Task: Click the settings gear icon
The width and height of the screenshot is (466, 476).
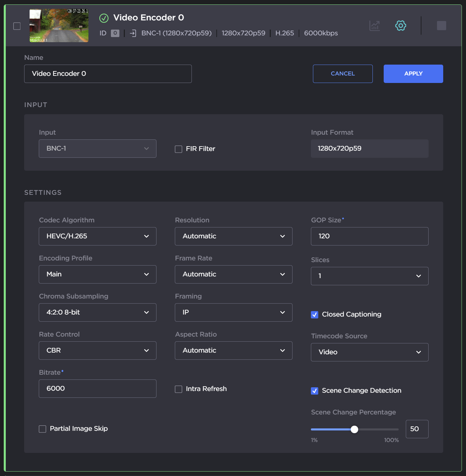Action: pyautogui.click(x=400, y=26)
